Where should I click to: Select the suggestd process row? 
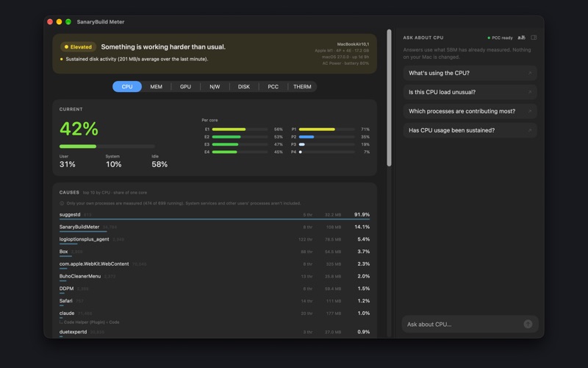point(215,215)
